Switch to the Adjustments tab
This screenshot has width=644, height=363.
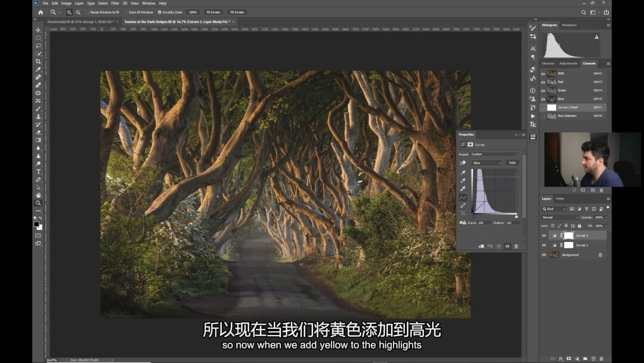[x=568, y=63]
